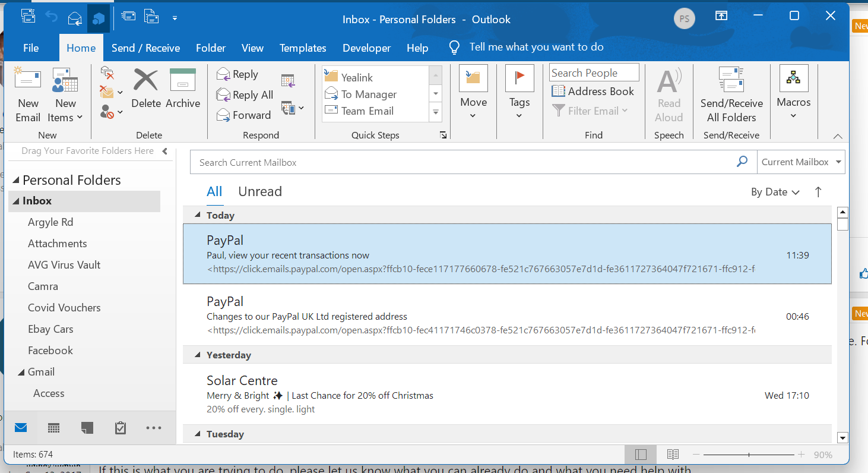
Task: Click Send/Receive All Folders icon
Action: coord(731,81)
